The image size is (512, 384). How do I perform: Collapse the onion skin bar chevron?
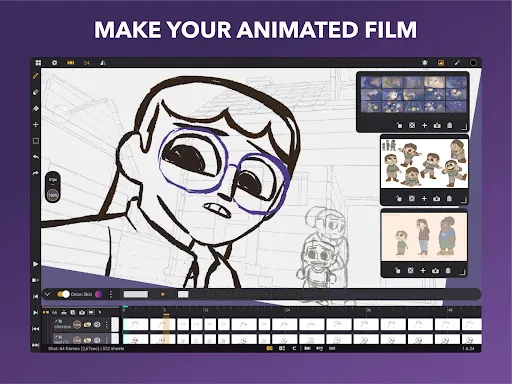point(47,294)
